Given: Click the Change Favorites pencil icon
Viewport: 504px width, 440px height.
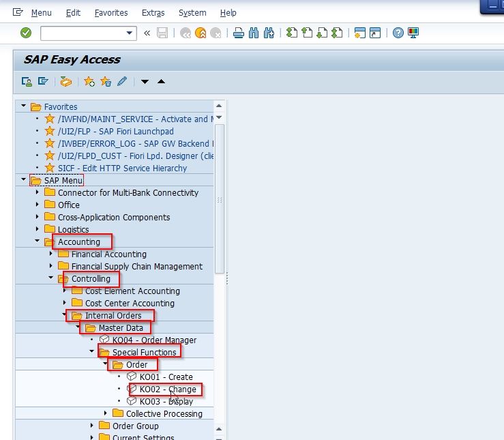Looking at the screenshot, I should click(x=122, y=82).
